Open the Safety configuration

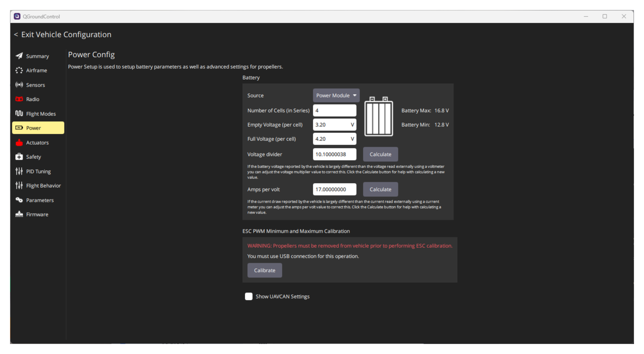(x=38, y=157)
